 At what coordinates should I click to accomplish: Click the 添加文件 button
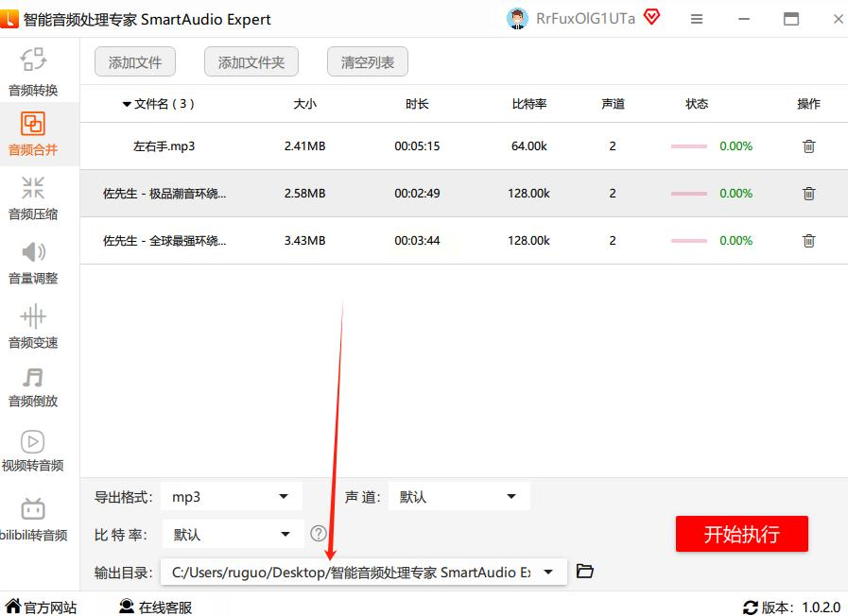click(135, 62)
